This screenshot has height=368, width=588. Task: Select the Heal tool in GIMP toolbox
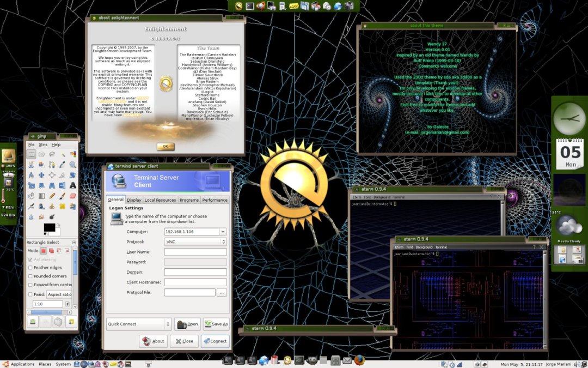62,207
